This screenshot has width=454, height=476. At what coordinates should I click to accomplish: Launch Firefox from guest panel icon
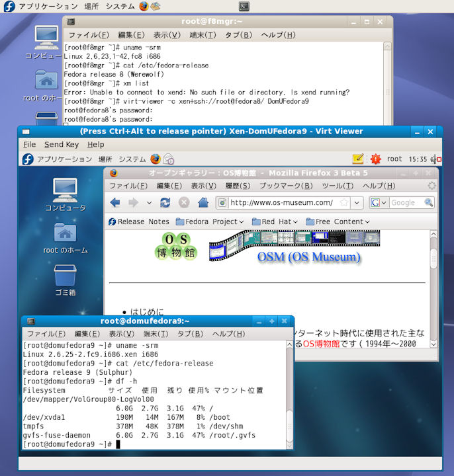[156, 159]
